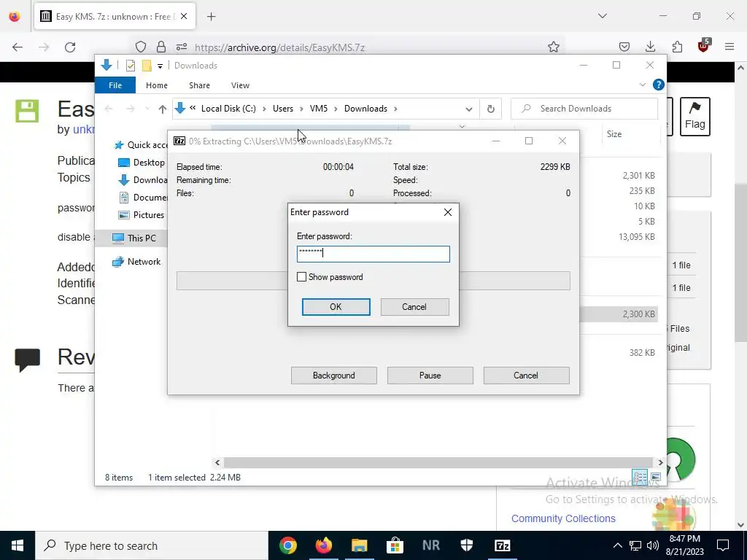
Task: Open the notification center icon
Action: 723,545
